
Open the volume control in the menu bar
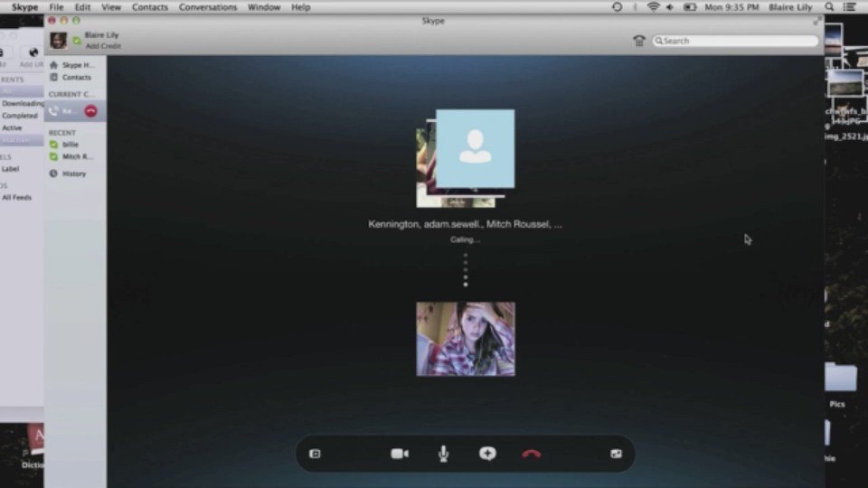670,7
